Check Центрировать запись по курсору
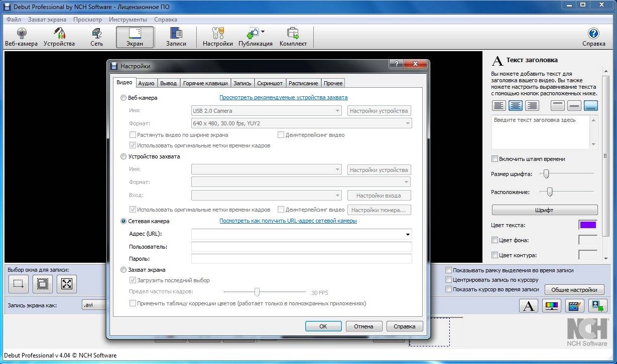This screenshot has width=617, height=364. (449, 280)
